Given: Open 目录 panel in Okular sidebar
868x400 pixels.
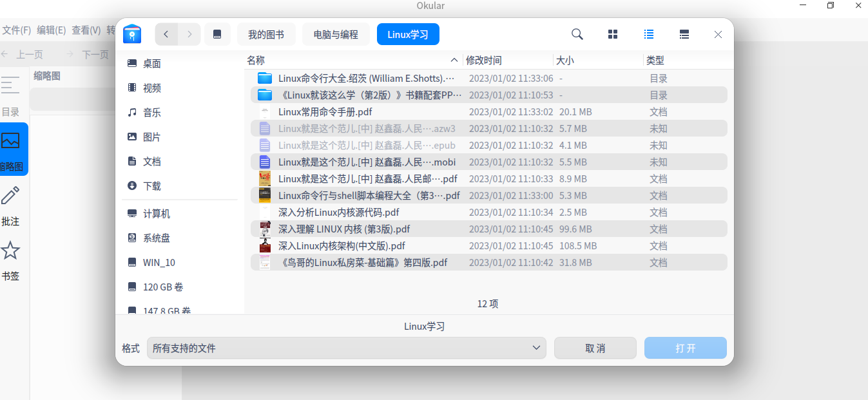Looking at the screenshot, I should (x=10, y=95).
